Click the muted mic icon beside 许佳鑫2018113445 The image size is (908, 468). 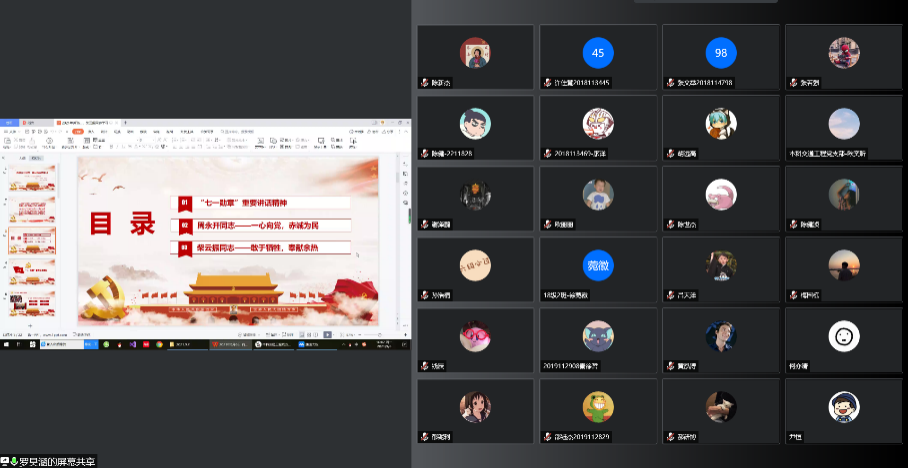point(547,83)
